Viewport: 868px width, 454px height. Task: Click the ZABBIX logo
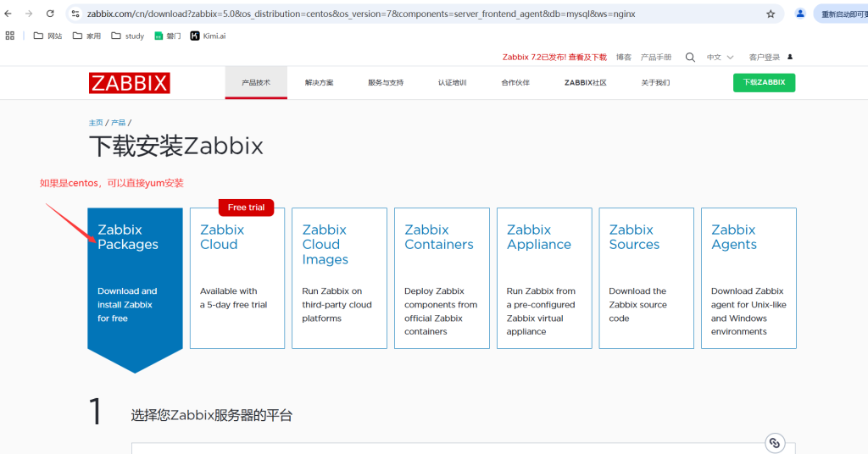tap(129, 82)
